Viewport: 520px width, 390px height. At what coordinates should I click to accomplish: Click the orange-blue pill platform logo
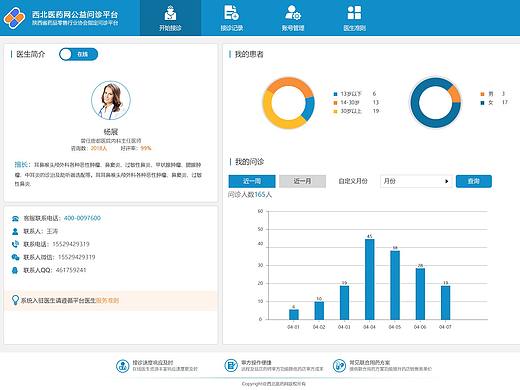pyautogui.click(x=14, y=18)
